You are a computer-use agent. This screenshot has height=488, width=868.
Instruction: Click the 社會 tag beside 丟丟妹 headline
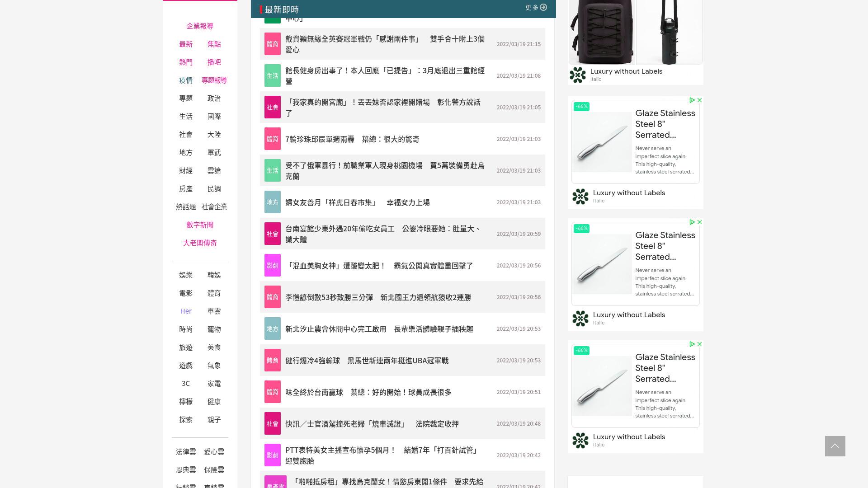point(273,107)
